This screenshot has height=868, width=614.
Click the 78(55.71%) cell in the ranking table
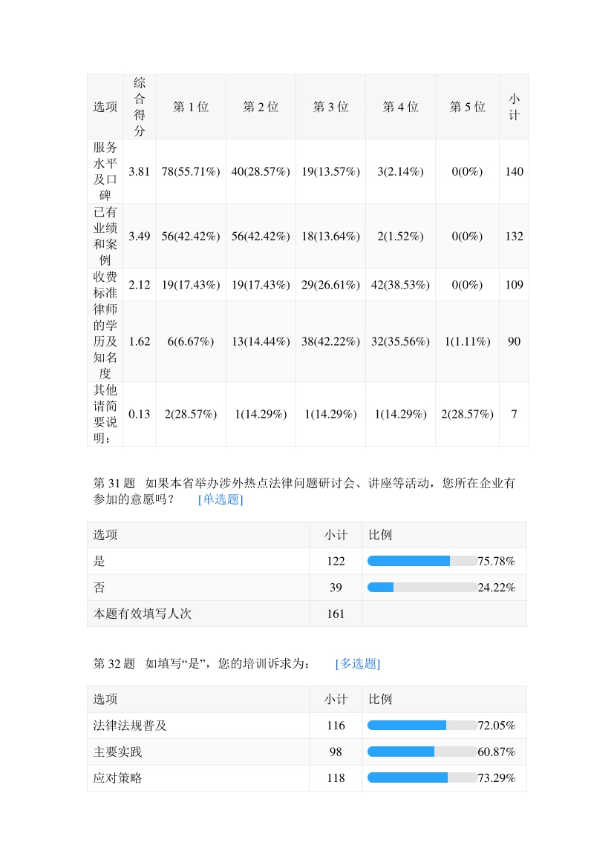tap(191, 171)
